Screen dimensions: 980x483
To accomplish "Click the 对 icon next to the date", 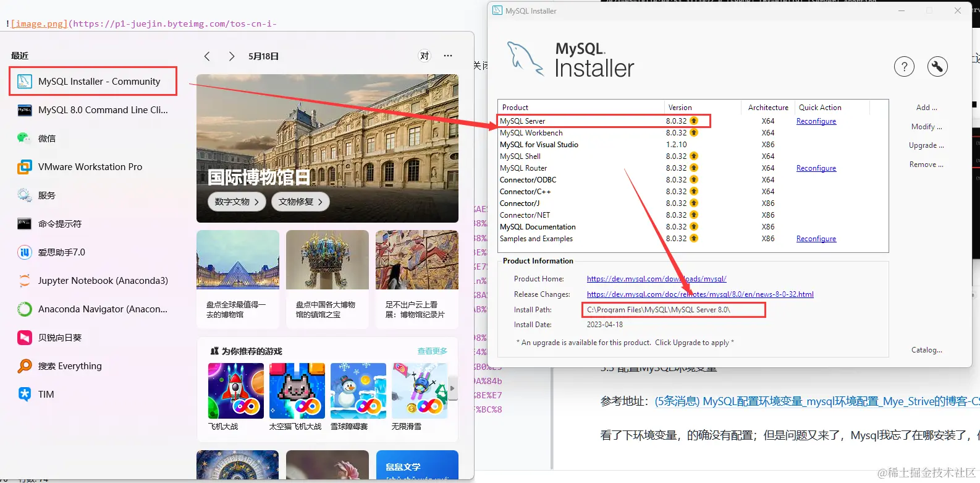I will pos(425,56).
